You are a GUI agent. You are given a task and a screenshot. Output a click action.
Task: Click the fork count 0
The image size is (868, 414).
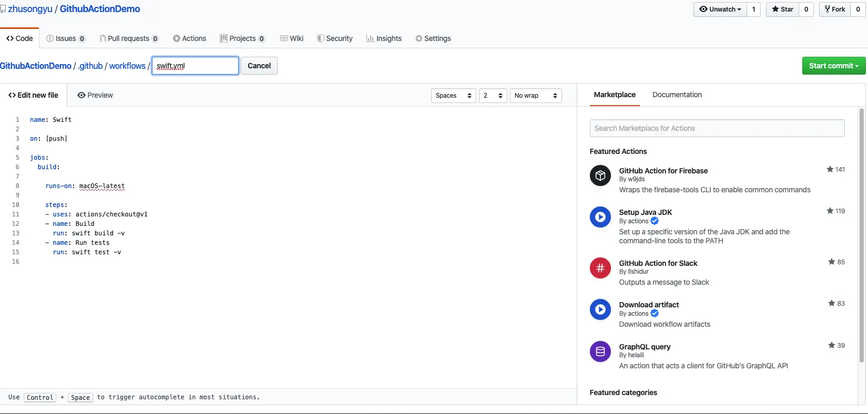pos(858,9)
